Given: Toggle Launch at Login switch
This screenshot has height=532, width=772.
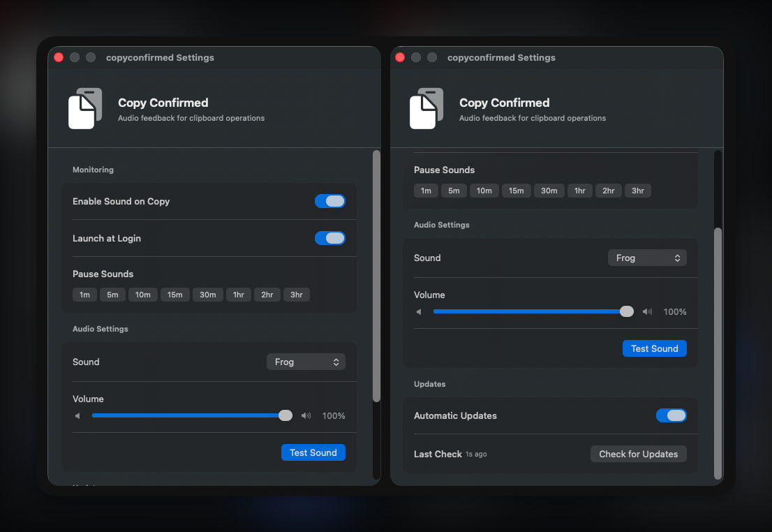Looking at the screenshot, I should coord(330,238).
